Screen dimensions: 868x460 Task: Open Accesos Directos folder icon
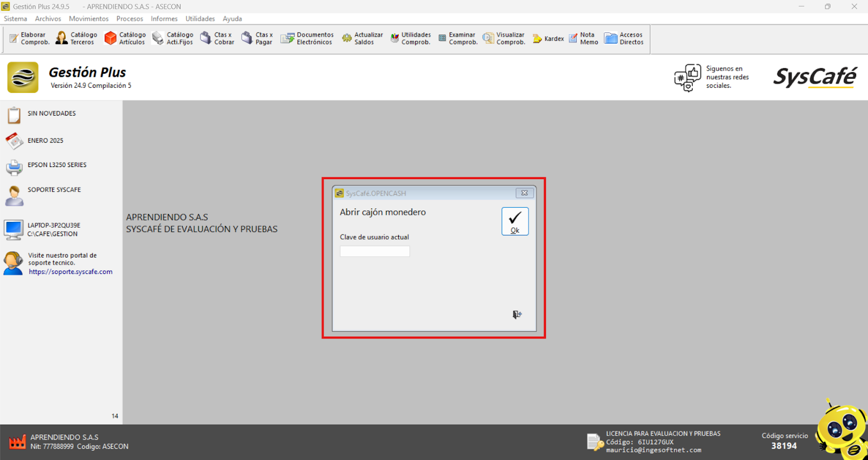[x=611, y=39]
